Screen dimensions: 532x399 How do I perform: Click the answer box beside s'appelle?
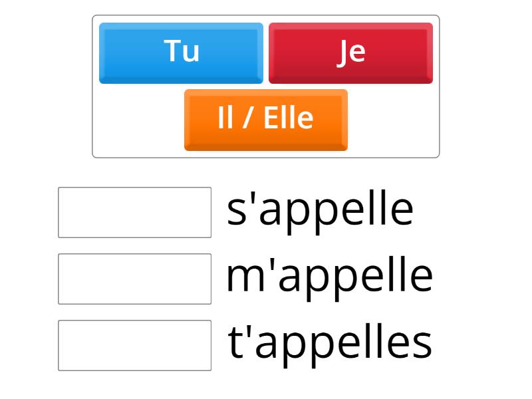134,210
